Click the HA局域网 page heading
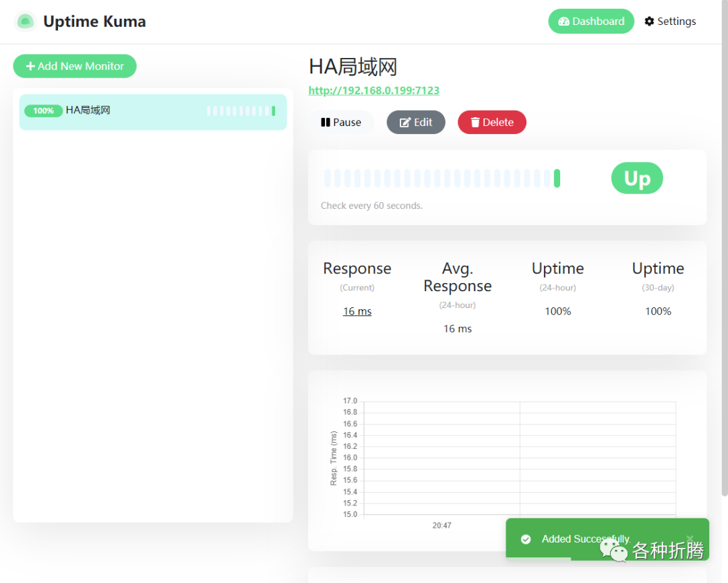Screen dimensions: 728x583 pos(353,67)
